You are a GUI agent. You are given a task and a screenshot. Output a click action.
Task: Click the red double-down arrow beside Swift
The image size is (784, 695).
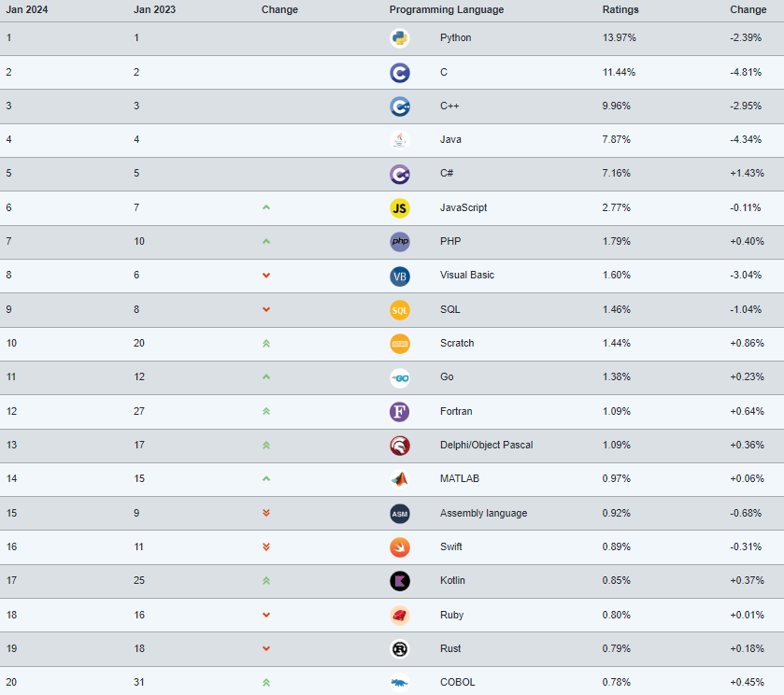point(266,547)
